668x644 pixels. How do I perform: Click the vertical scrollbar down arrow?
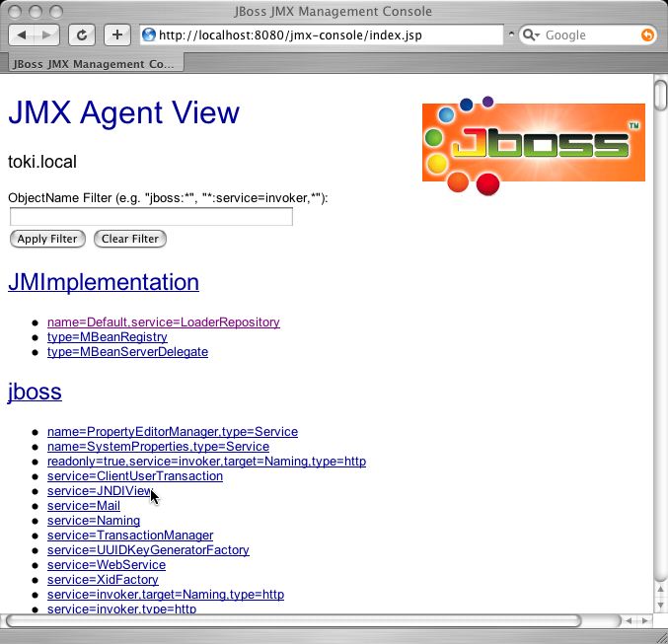pyautogui.click(x=660, y=606)
